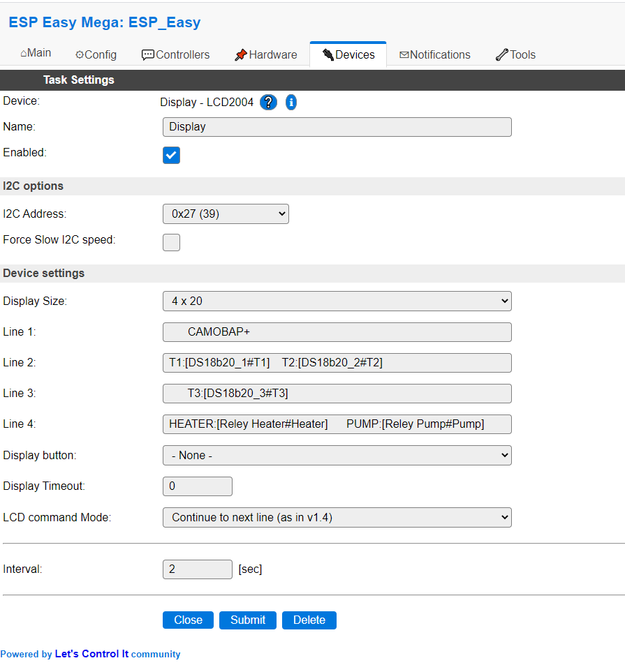This screenshot has width=625, height=672.
Task: Open the Main tab
Action: [36, 53]
